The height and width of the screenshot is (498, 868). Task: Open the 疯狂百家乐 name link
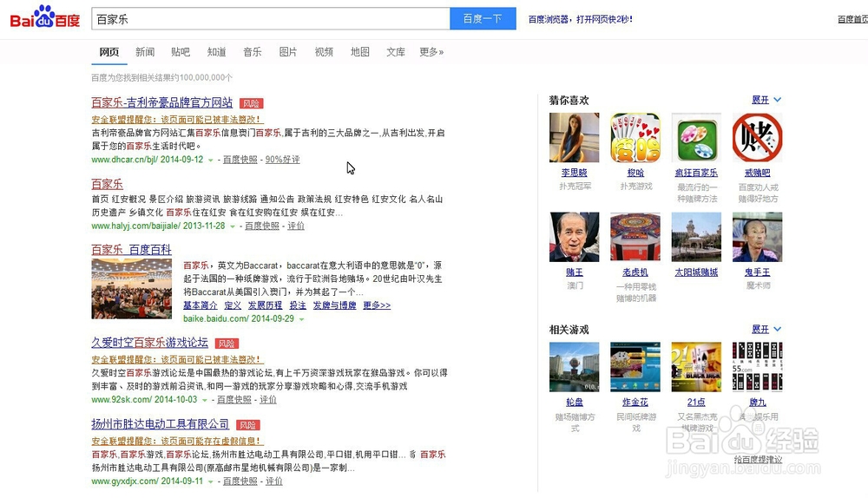click(x=696, y=174)
